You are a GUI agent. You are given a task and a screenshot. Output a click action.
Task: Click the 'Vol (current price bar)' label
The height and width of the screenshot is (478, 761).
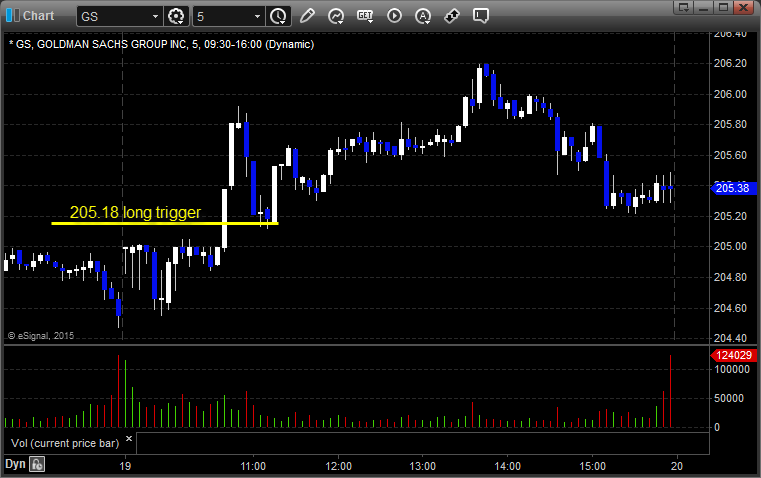(65, 443)
